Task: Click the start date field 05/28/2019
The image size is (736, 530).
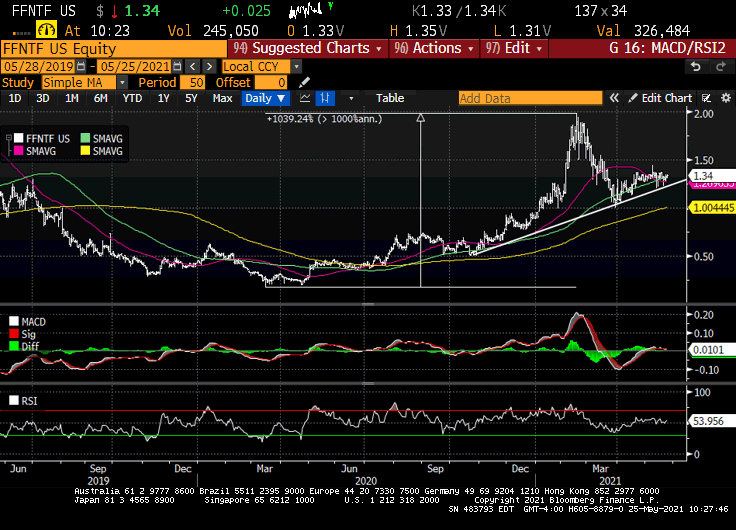Action: coord(39,66)
